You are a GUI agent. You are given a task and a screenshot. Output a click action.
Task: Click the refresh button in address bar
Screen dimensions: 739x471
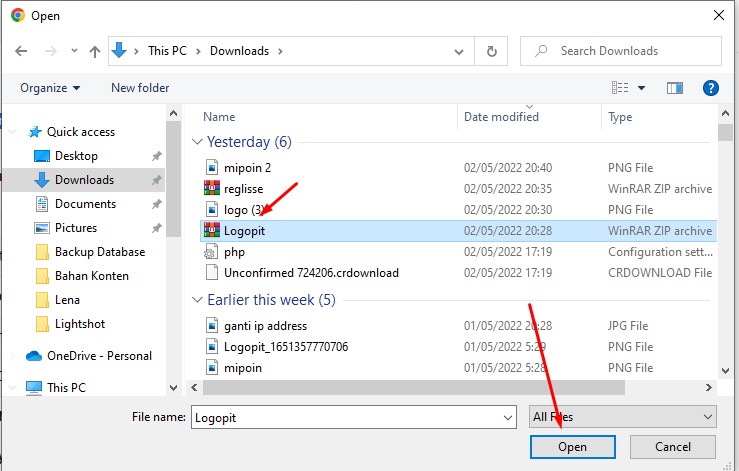point(491,51)
